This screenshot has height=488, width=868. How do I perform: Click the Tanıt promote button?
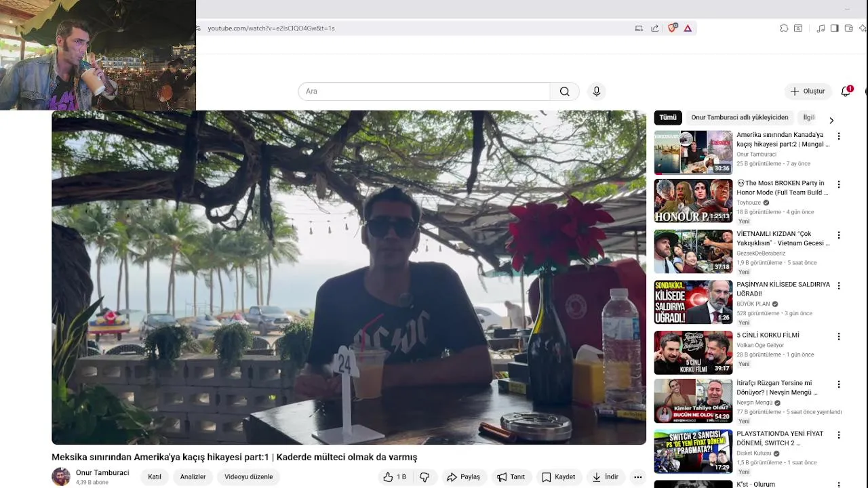[x=511, y=477]
